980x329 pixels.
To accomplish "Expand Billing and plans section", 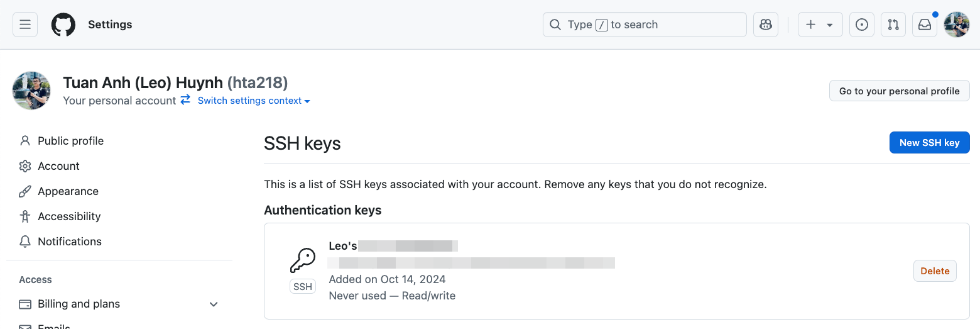I will click(214, 304).
